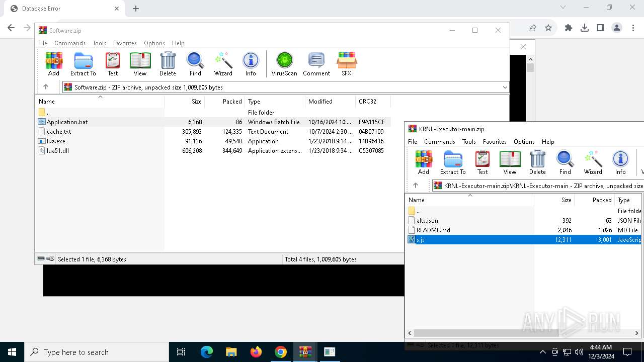Sort by Size column in KRNL-Executor-main.zip
This screenshot has height=362, width=644.
coord(554,200)
